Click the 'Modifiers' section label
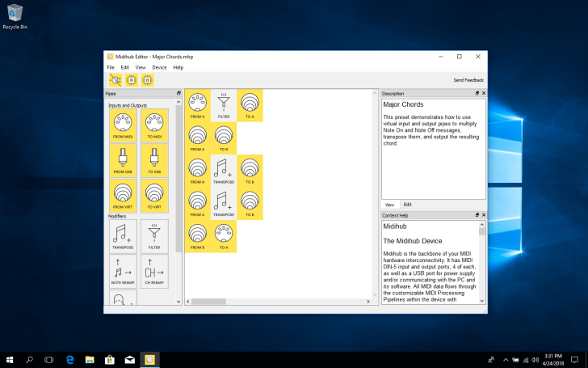588x368 pixels. click(117, 216)
